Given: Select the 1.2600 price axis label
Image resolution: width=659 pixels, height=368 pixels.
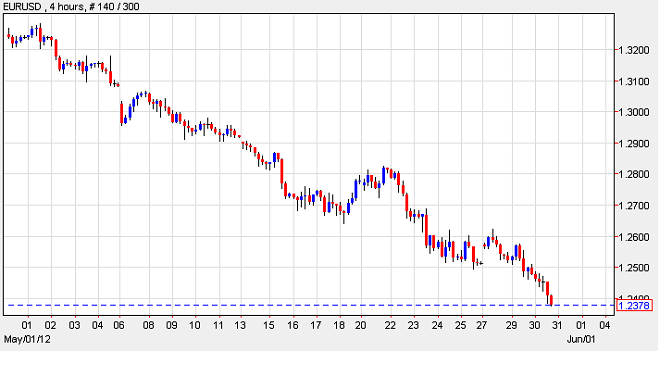Looking at the screenshot, I should [x=634, y=237].
